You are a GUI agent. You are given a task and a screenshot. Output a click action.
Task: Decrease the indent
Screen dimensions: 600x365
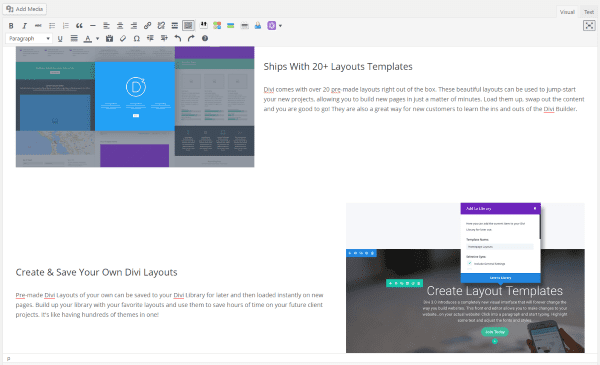click(150, 38)
